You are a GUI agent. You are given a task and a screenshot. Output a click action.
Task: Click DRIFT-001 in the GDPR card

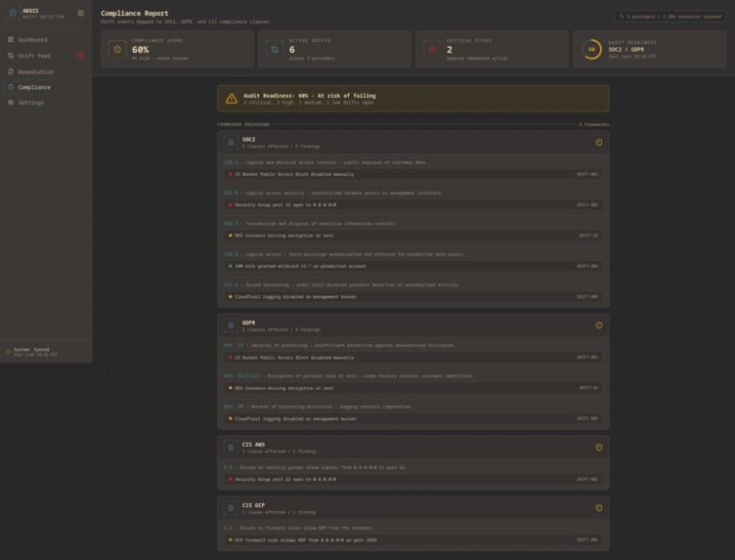(586, 357)
